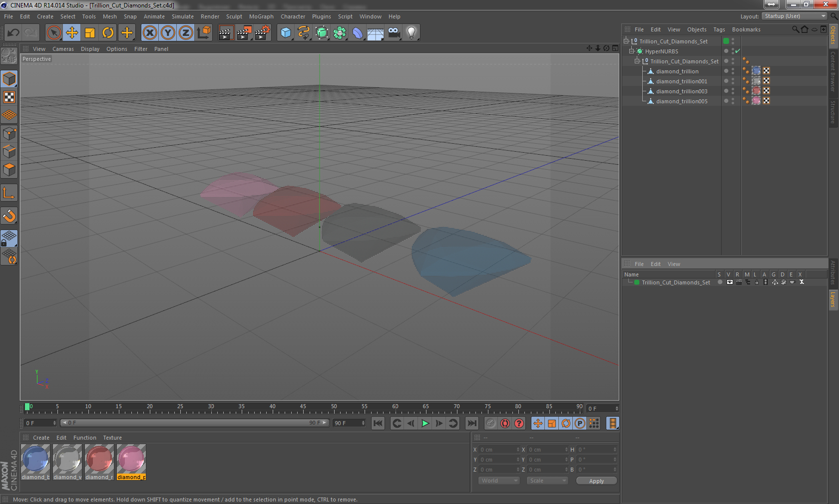Image resolution: width=839 pixels, height=504 pixels.
Task: Open the MoGraph menu
Action: tap(261, 16)
